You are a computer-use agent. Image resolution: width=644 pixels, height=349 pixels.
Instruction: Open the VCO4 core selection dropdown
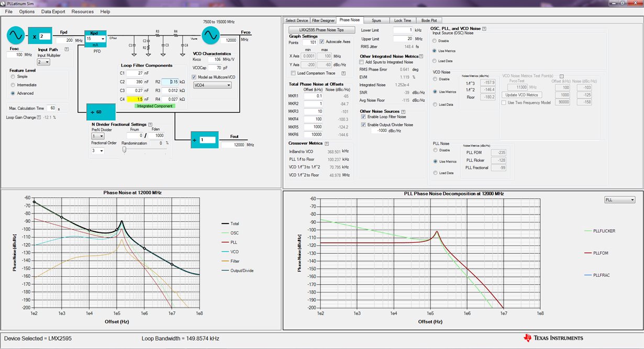coord(212,85)
